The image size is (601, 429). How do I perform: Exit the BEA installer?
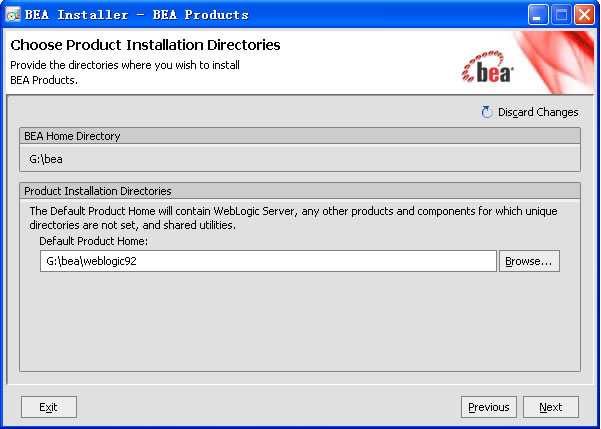tap(49, 407)
